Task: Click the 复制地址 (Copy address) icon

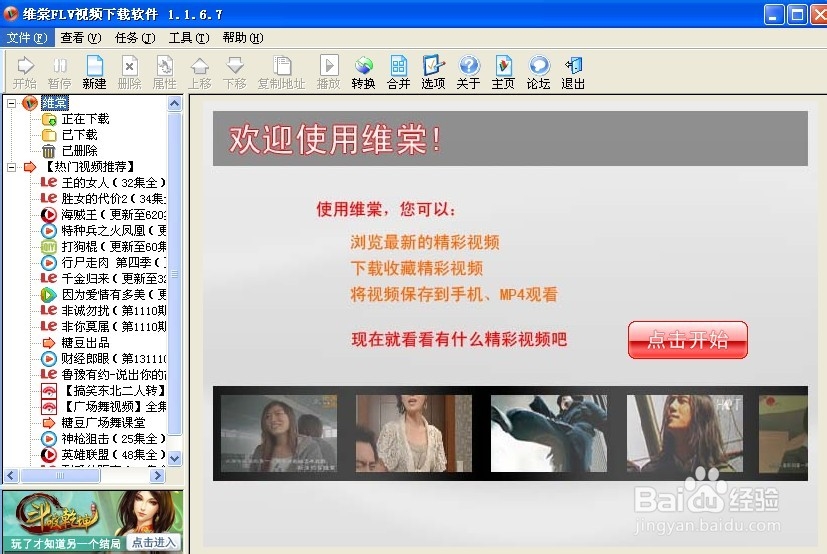Action: [x=282, y=73]
